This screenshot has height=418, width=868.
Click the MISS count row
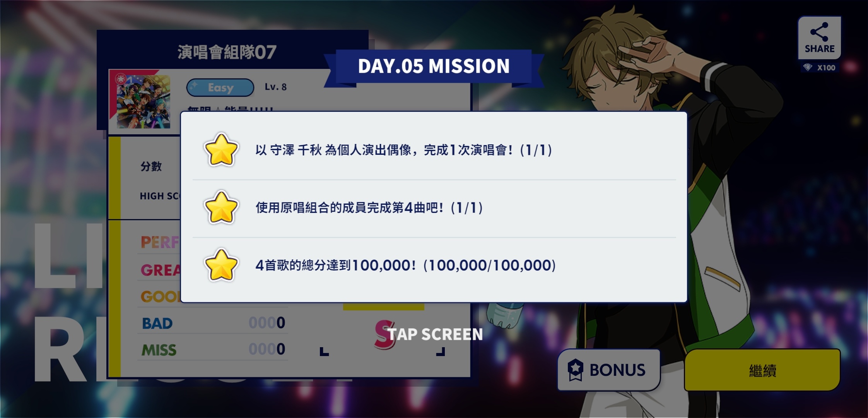point(213,349)
